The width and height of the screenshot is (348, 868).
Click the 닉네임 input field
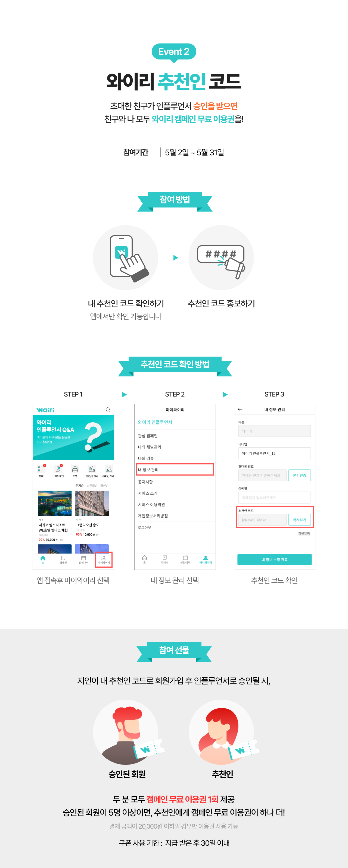[x=275, y=453]
